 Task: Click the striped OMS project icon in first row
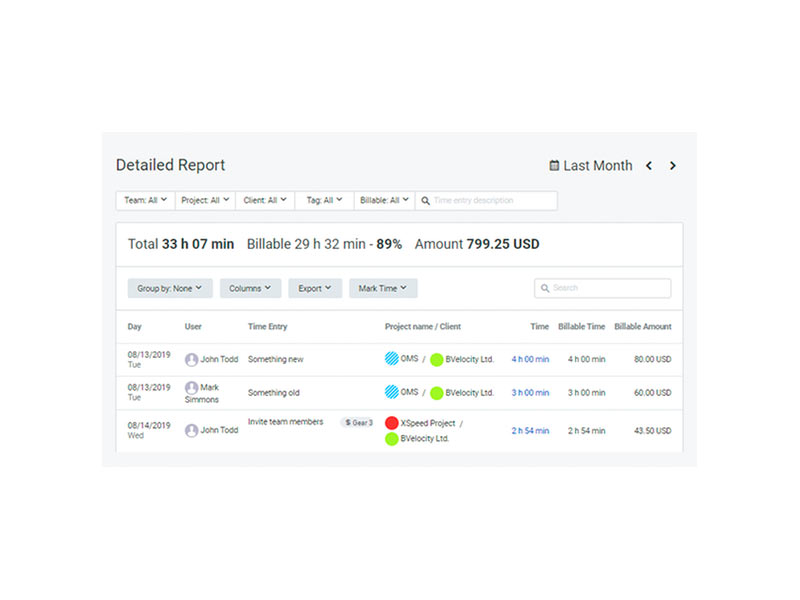click(391, 359)
